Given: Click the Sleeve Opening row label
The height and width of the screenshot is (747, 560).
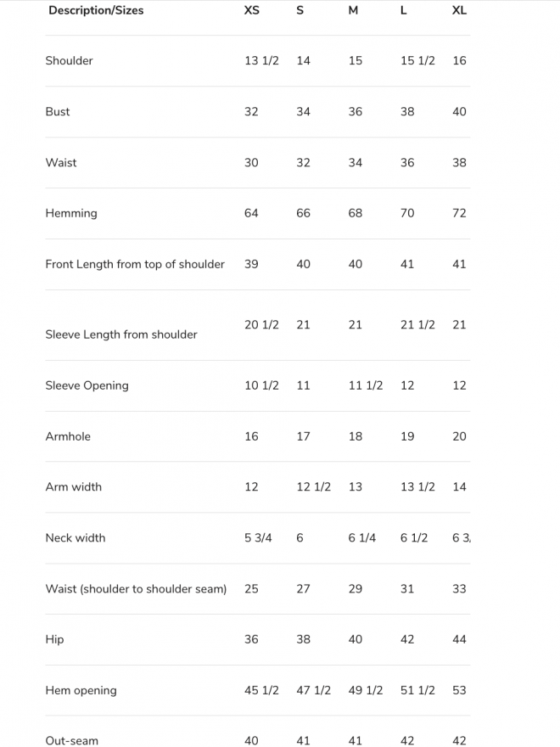Looking at the screenshot, I should pos(87,385).
